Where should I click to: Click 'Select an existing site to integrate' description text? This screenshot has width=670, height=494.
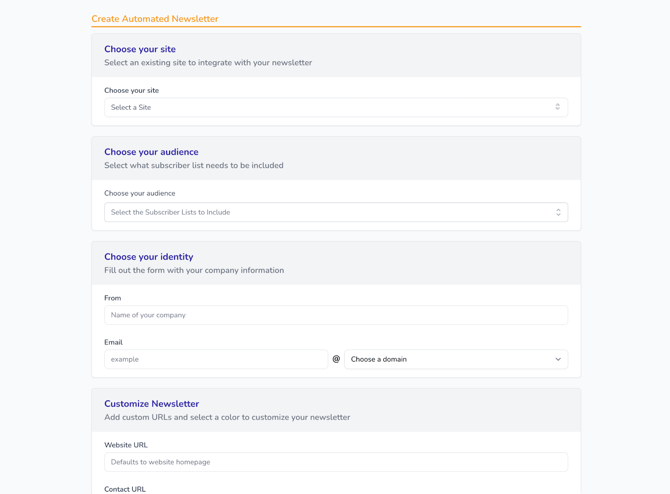pos(207,63)
